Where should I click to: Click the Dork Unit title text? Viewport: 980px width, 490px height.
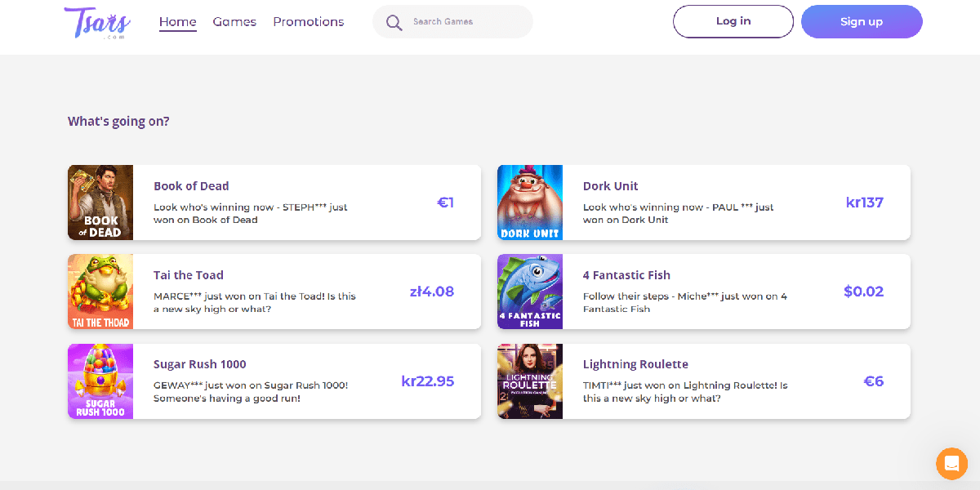click(610, 186)
